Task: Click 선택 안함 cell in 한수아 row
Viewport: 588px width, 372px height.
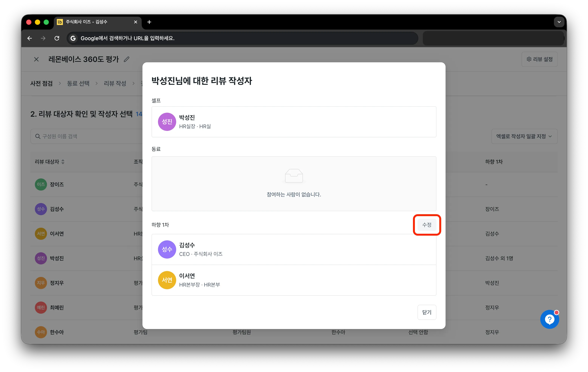Action: tap(418, 332)
